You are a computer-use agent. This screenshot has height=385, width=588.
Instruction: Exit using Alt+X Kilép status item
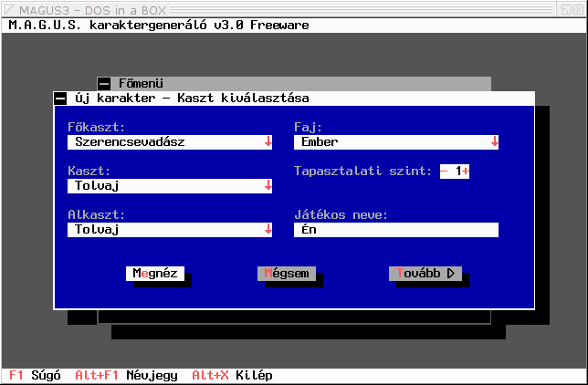(x=232, y=375)
